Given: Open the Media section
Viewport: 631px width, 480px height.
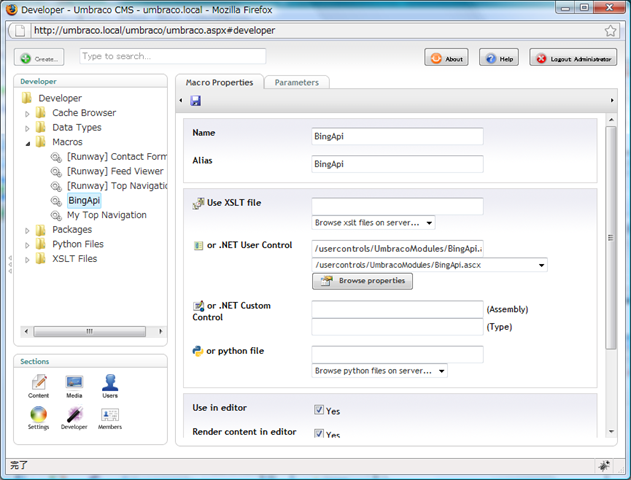Looking at the screenshot, I should [74, 387].
